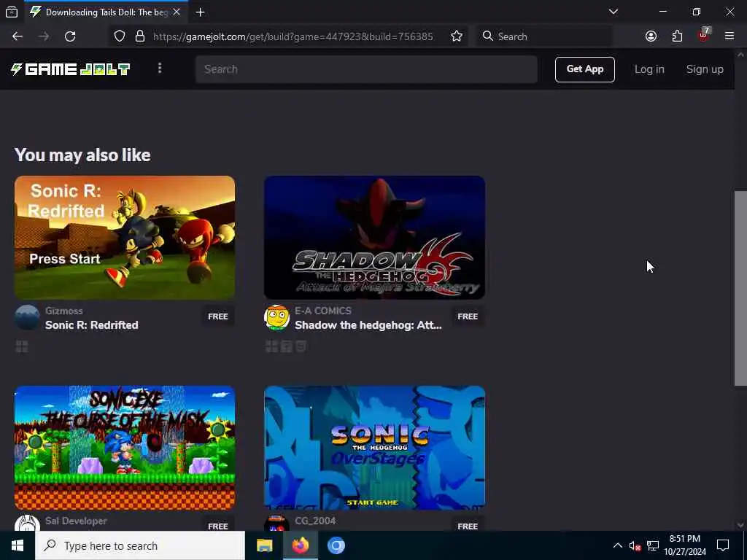Click the FREE tag on Sonic R: Redrifted
747x560 pixels.
217,316
